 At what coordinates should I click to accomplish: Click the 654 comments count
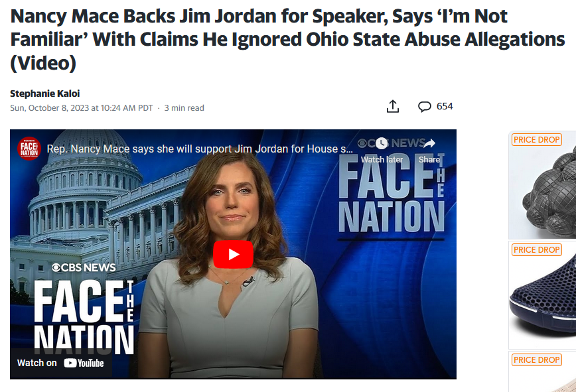pyautogui.click(x=445, y=106)
